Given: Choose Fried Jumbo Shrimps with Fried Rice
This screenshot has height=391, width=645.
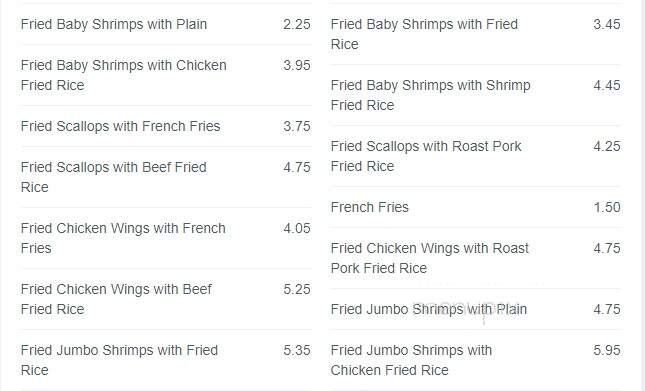Looking at the screenshot, I should click(119, 360).
